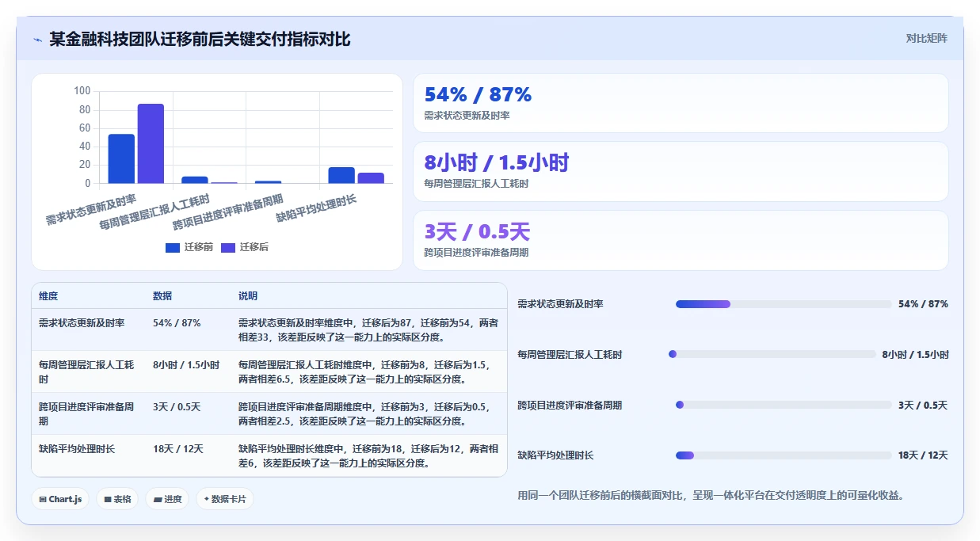
Task: Click the 需求状态更新及时率 progress bar
Action: click(784, 304)
